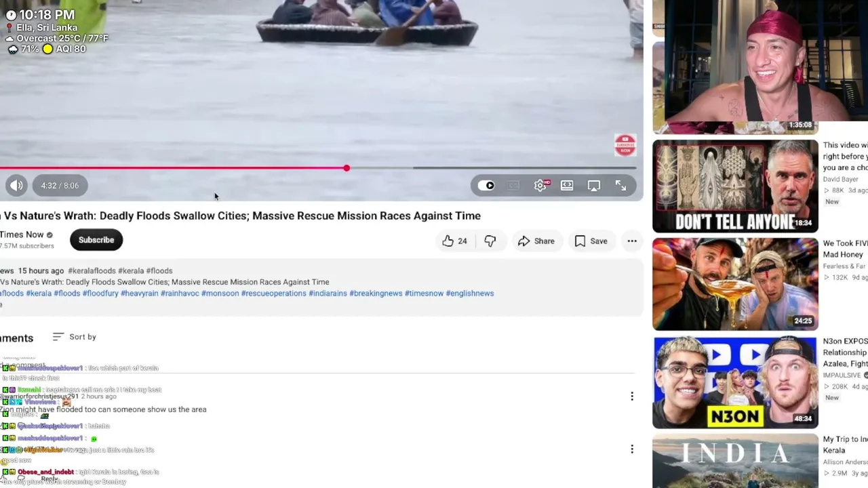Screen dimensions: 868x488
Task: Open the #englishnews hashtag
Action: point(470,293)
